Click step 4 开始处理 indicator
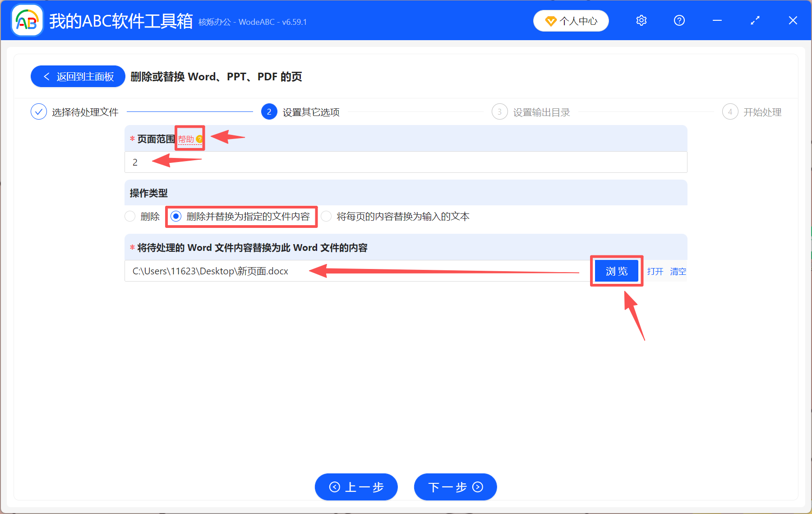The image size is (812, 514). click(x=730, y=111)
